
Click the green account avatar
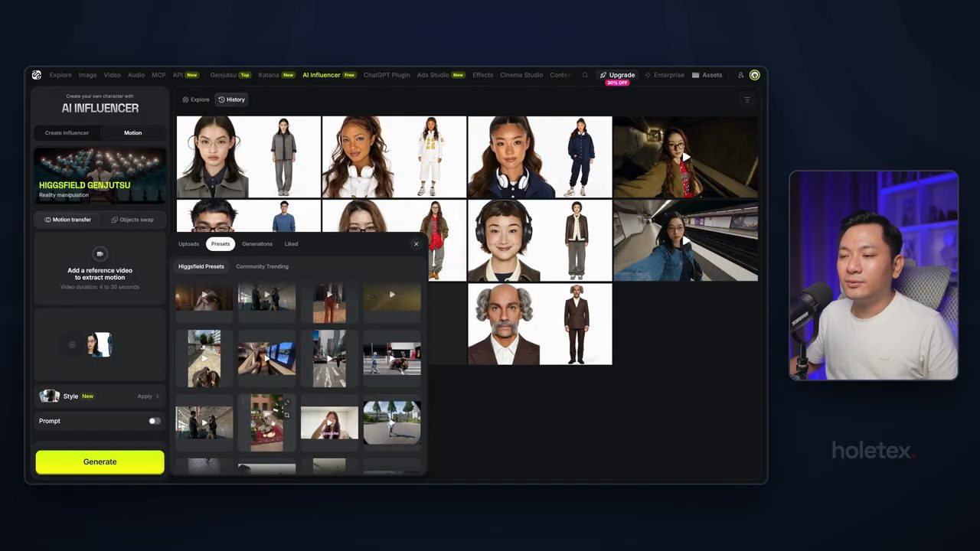coord(755,75)
